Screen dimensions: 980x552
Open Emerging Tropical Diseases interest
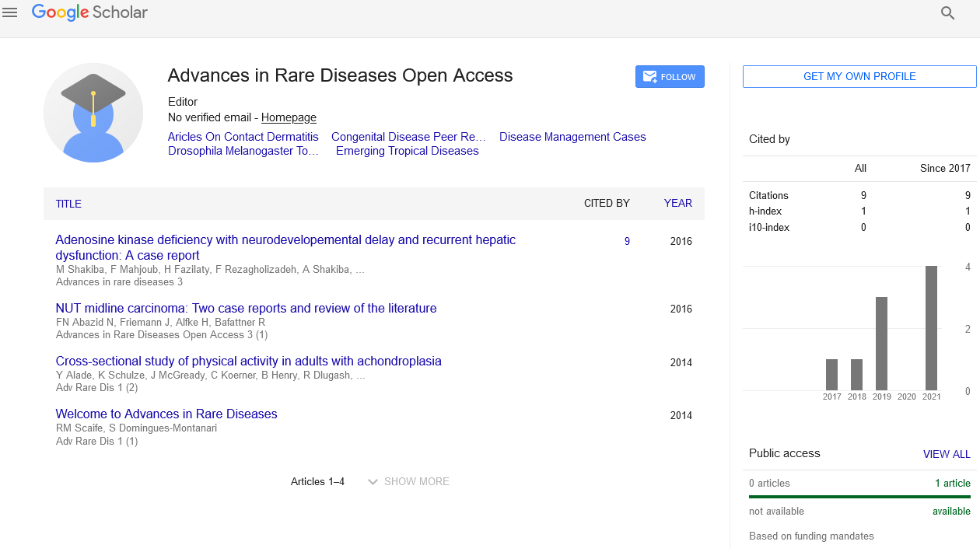[408, 151]
